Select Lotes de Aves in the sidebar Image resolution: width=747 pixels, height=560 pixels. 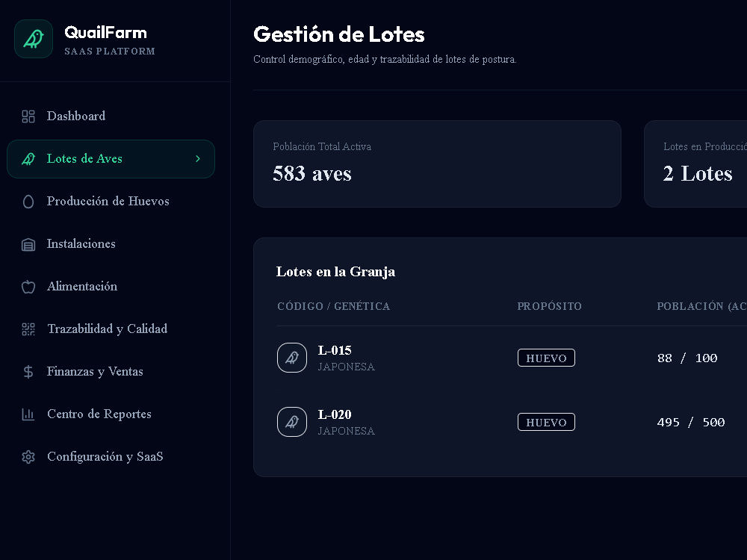coord(111,158)
